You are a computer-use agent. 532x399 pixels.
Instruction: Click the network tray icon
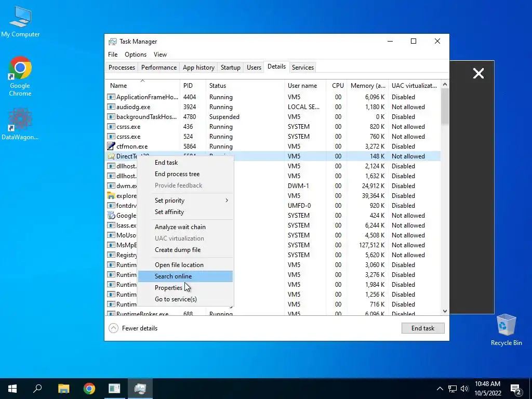[x=453, y=389]
